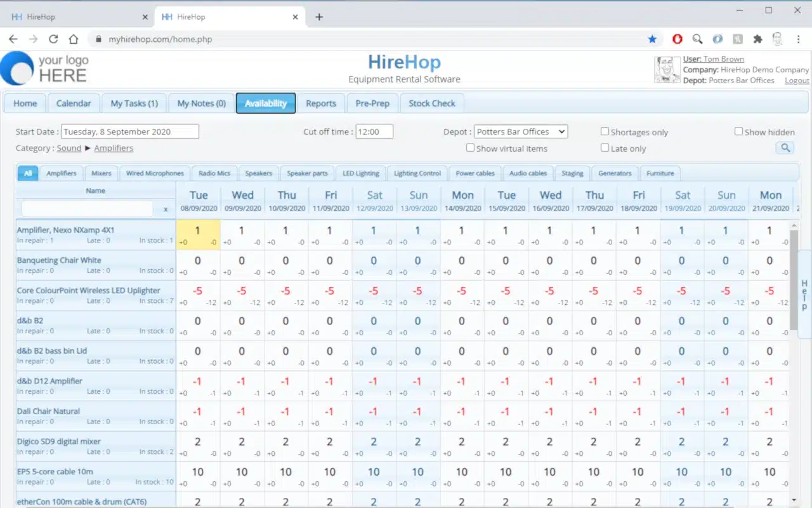
Task: Switch to Stock Check tab
Action: pyautogui.click(x=432, y=103)
